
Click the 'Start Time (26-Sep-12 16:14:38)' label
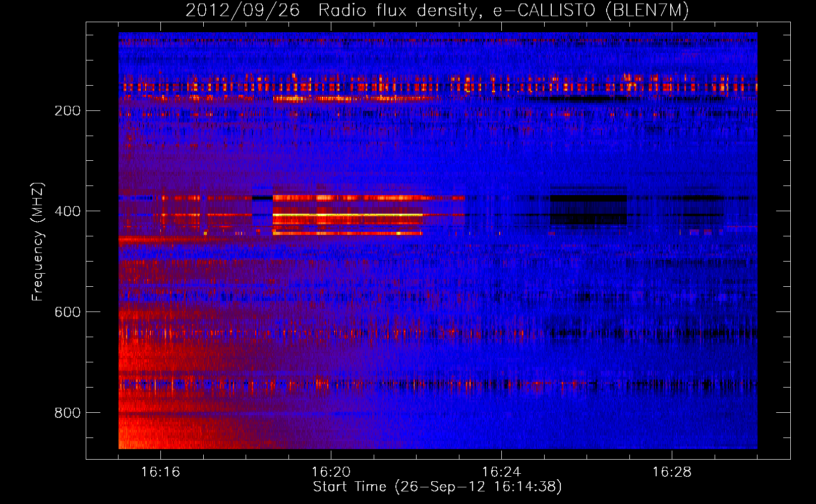coord(437,487)
